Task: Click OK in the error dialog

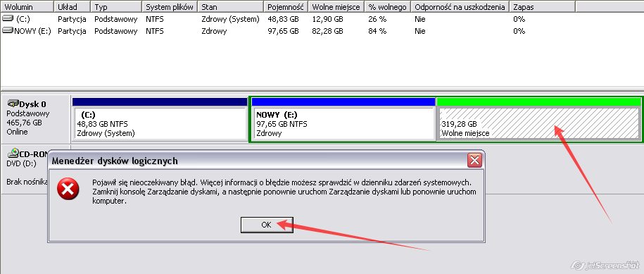Action: tap(267, 225)
